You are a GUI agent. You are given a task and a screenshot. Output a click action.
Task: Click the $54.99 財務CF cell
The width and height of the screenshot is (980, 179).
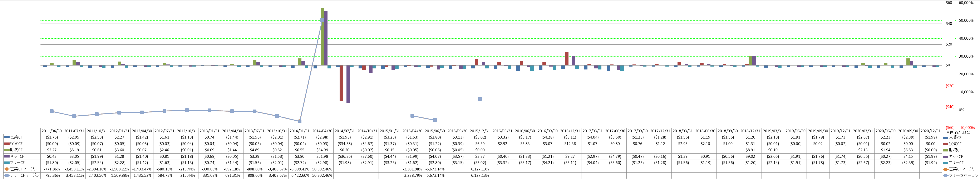[x=322, y=150]
